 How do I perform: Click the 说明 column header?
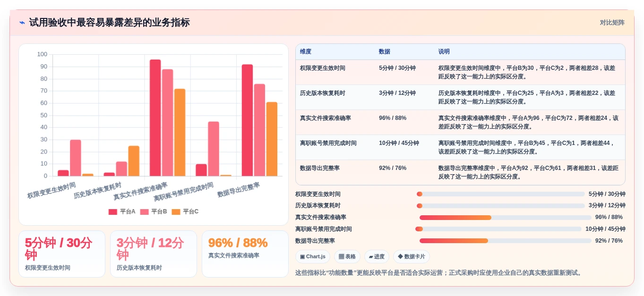click(x=444, y=52)
